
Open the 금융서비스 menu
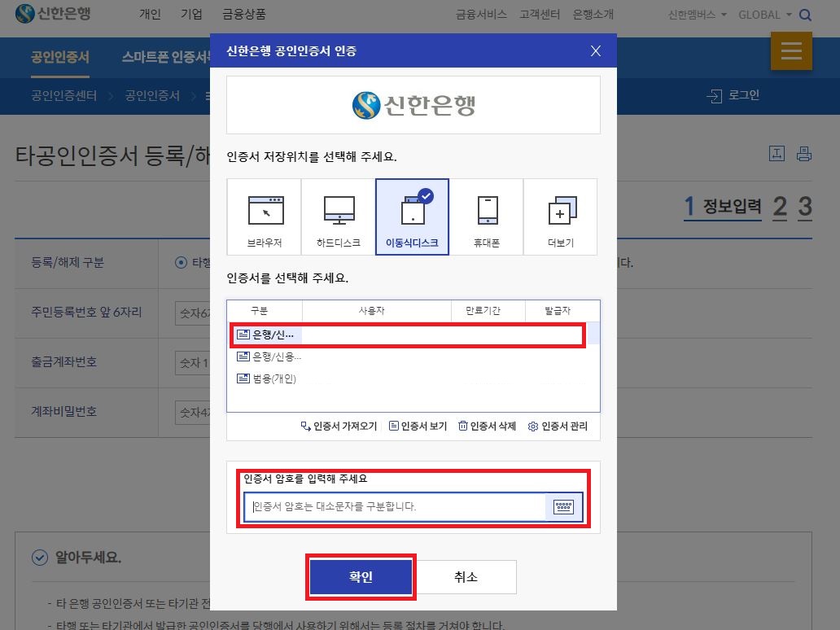coord(481,15)
